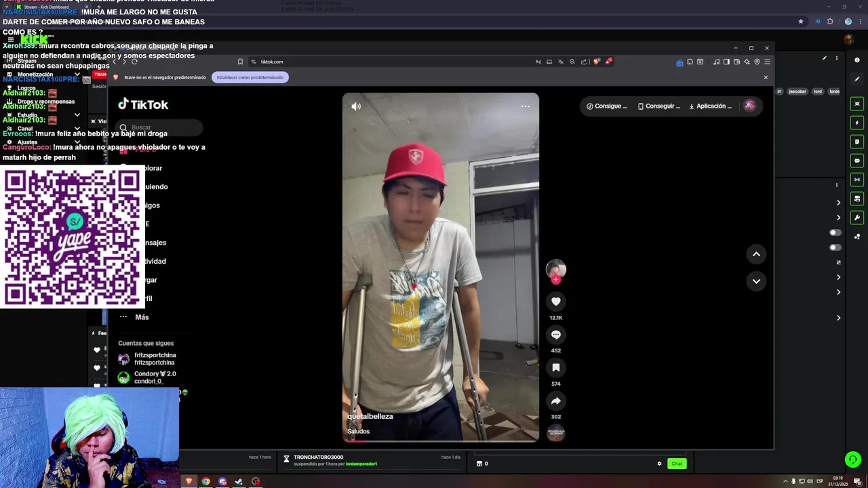
Task: Click the TikTok logo
Action: click(x=143, y=104)
